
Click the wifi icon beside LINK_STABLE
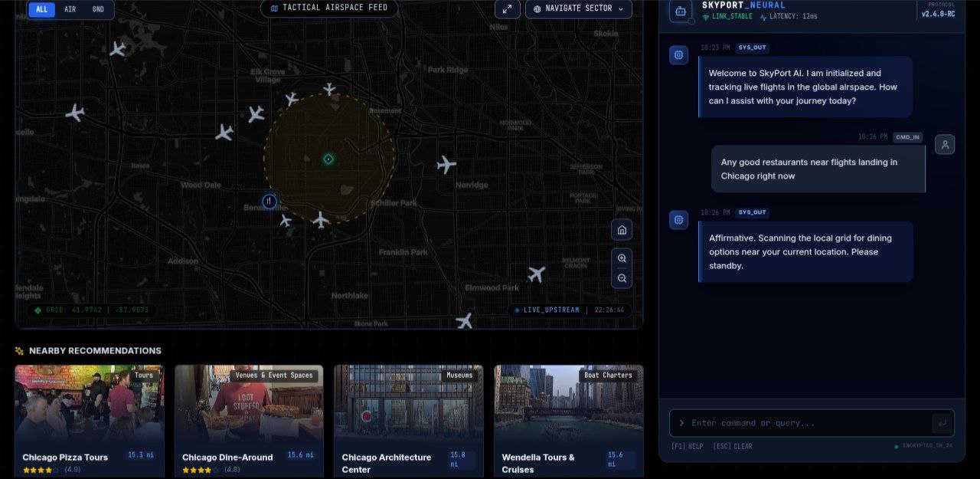706,17
